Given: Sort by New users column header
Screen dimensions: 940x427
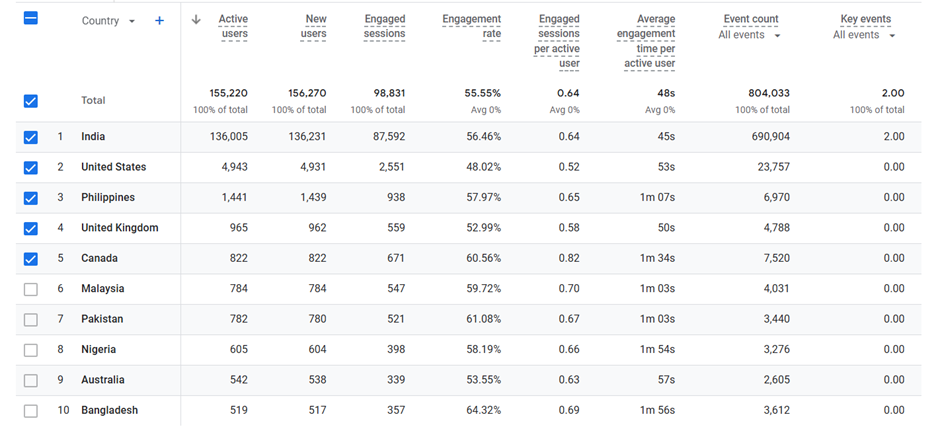Looking at the screenshot, I should [313, 27].
